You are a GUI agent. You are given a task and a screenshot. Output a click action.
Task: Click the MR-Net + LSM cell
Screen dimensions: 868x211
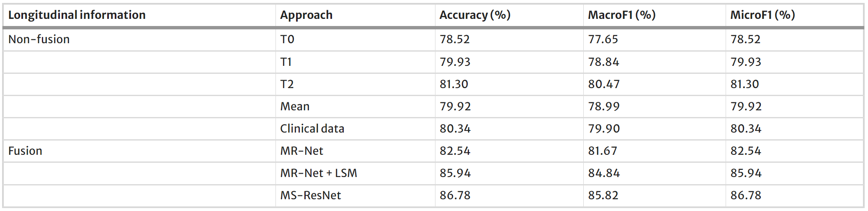point(318,173)
